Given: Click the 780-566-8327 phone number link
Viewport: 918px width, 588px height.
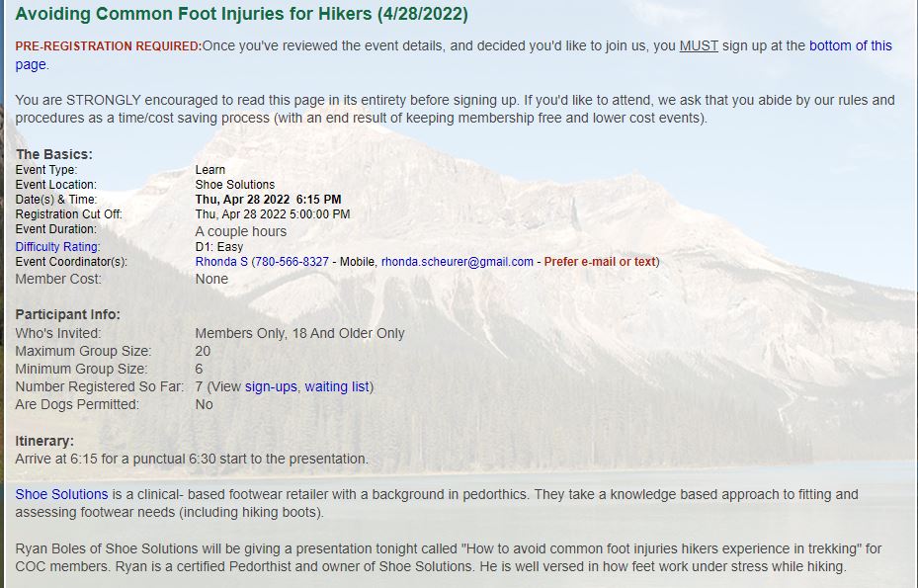Looking at the screenshot, I should [292, 262].
